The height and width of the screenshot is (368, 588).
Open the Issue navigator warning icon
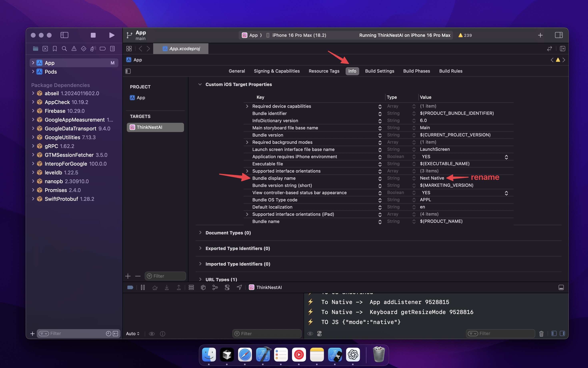pyautogui.click(x=74, y=49)
